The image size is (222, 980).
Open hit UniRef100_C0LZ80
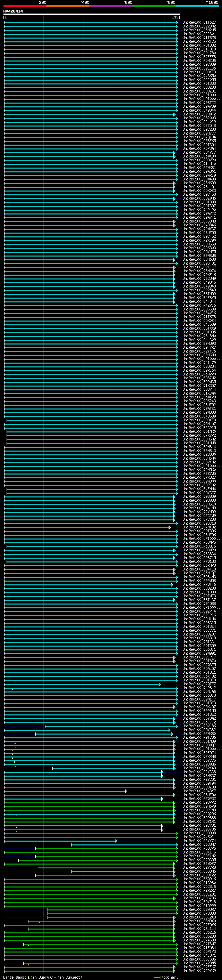[x=199, y=53]
